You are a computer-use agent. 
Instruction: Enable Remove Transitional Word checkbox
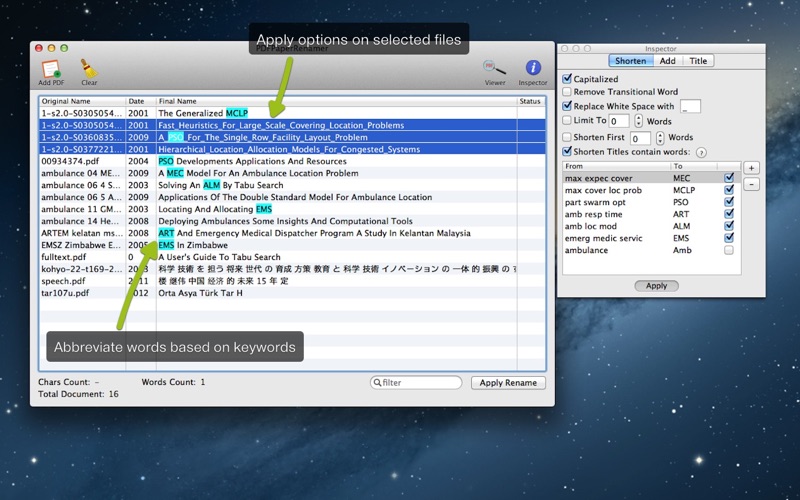click(x=567, y=91)
